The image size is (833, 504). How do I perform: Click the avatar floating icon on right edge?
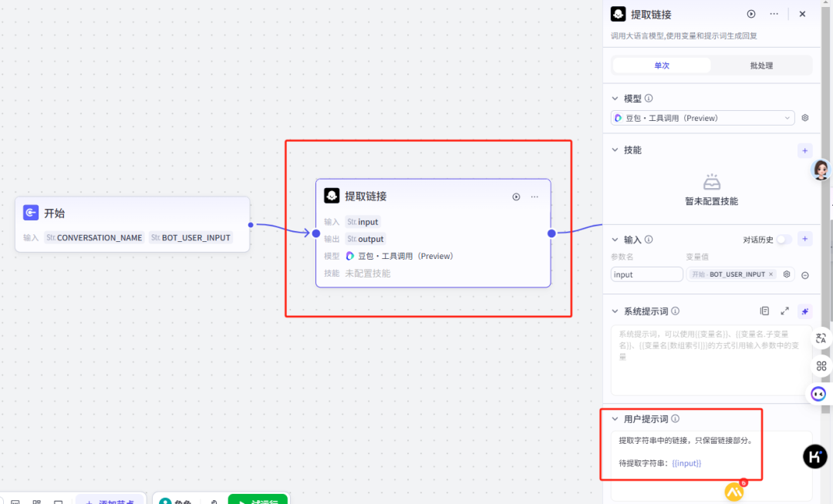(821, 170)
